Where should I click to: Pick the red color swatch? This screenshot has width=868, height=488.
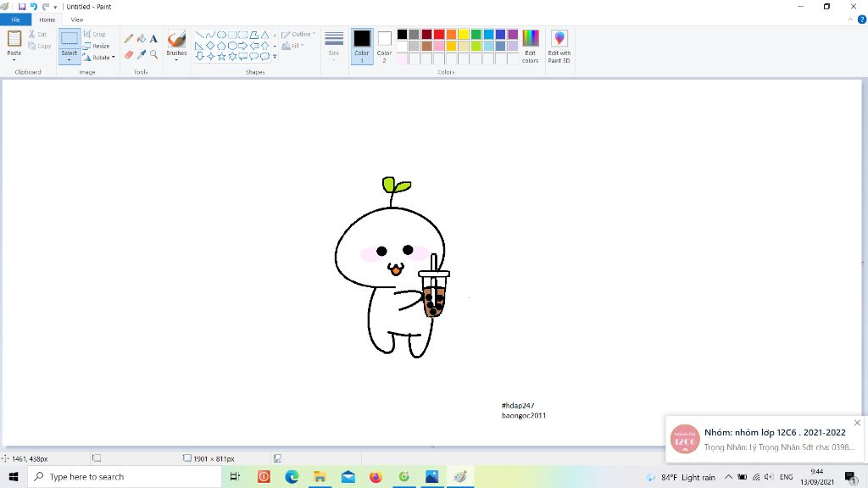click(439, 35)
